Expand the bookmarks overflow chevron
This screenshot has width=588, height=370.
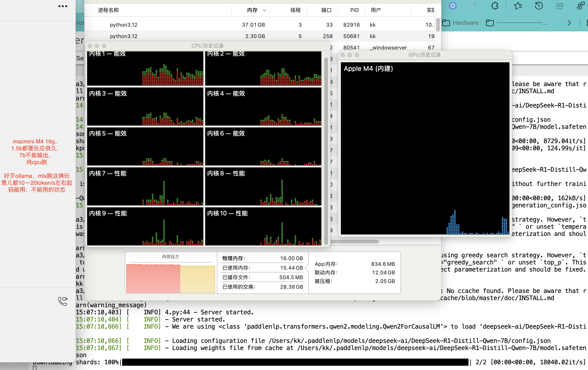[x=569, y=23]
